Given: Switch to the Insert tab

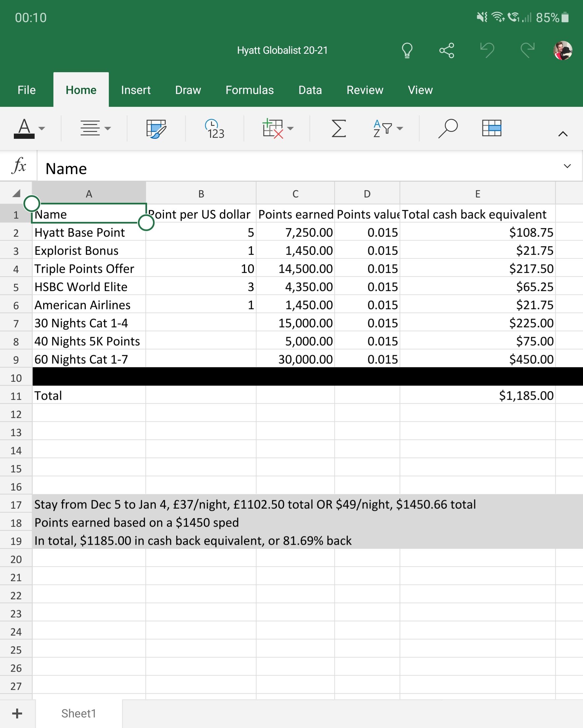Looking at the screenshot, I should [x=136, y=90].
